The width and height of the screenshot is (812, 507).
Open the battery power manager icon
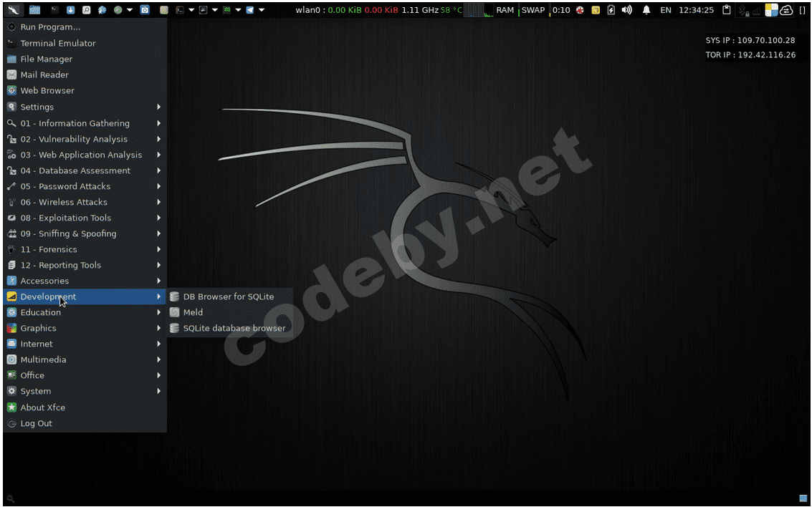coord(611,10)
